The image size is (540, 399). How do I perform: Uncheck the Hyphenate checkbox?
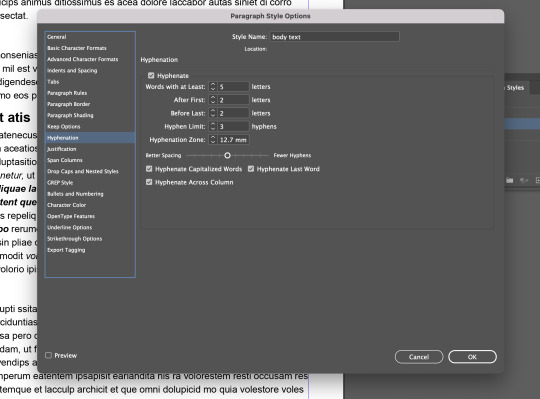coord(151,75)
